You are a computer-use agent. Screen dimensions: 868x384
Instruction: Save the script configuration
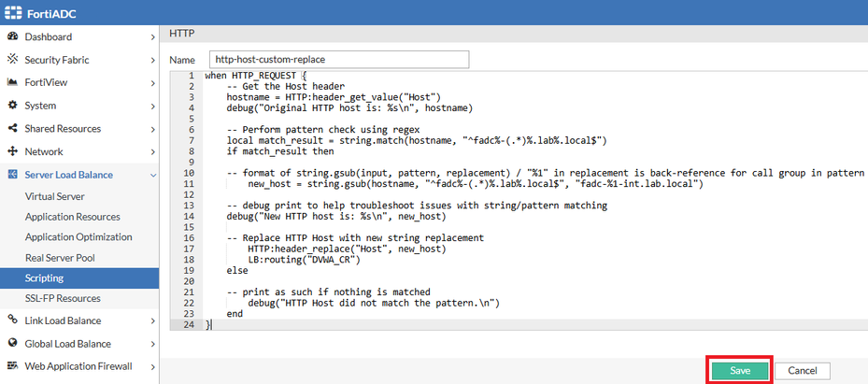pyautogui.click(x=740, y=371)
